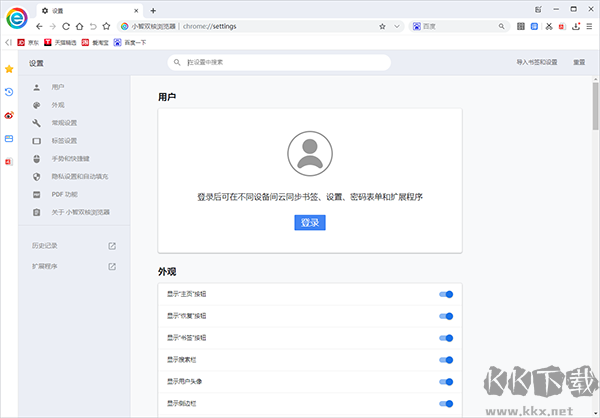The width and height of the screenshot is (600, 418).
Task: Click 导入书签和设置 link
Action: pos(536,62)
